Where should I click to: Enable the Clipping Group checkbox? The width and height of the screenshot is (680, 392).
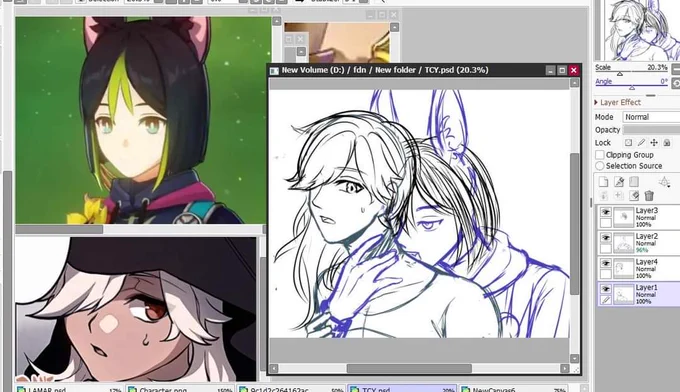click(x=600, y=155)
